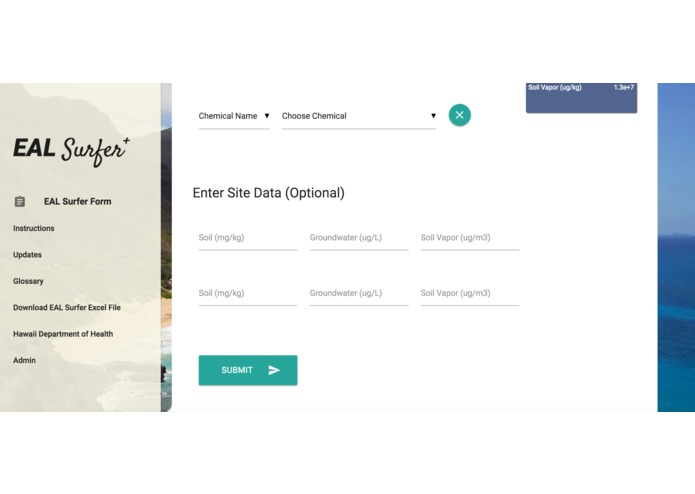695x494 pixels.
Task: Click the 1.3e+7 value in blue card
Action: (624, 87)
